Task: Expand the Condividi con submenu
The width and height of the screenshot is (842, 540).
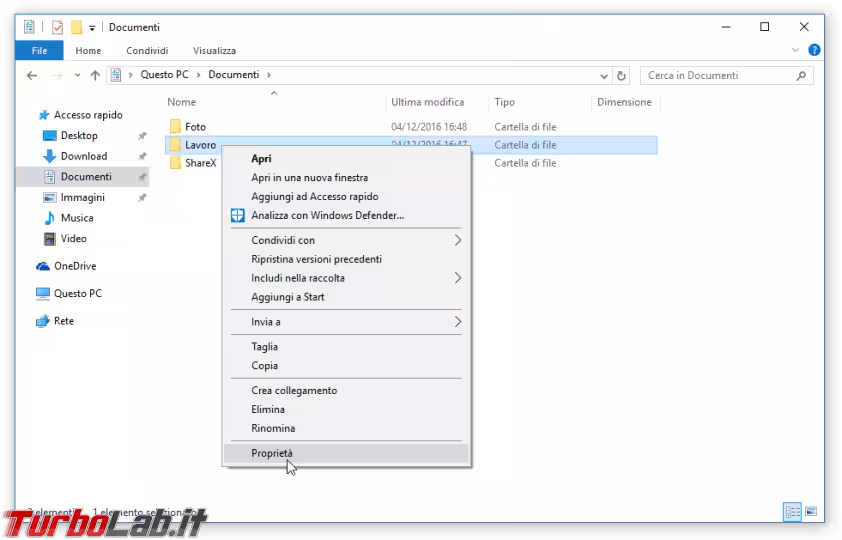Action: tap(458, 240)
